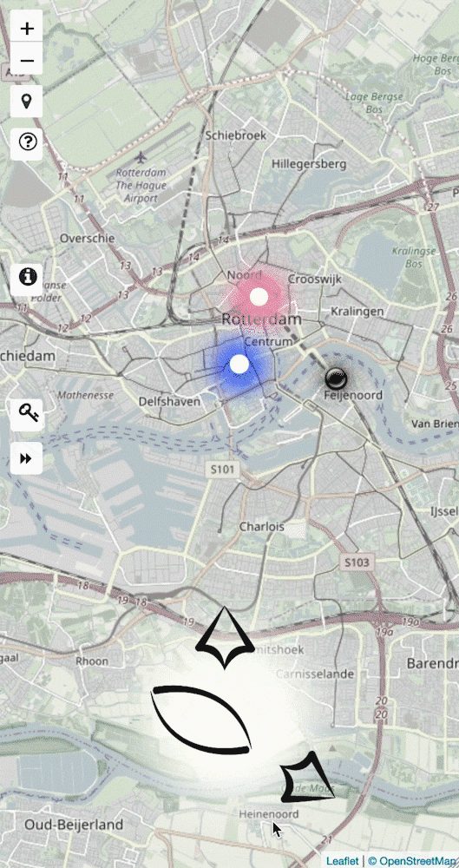Click the fast-forward double arrow button
Viewport: 459px width, 868px height.
(x=27, y=457)
